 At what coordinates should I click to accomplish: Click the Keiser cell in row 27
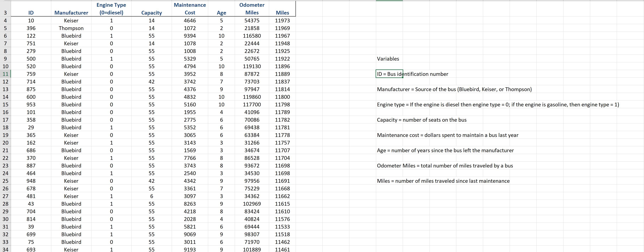71,196
